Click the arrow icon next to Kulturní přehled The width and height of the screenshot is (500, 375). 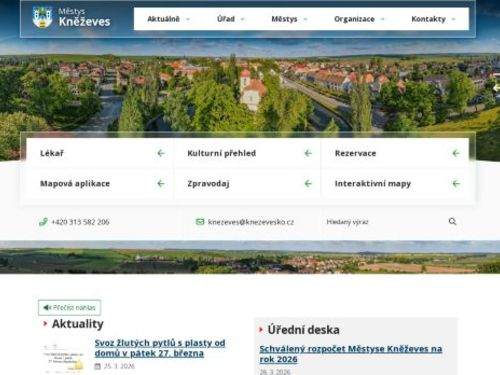pyautogui.click(x=308, y=153)
